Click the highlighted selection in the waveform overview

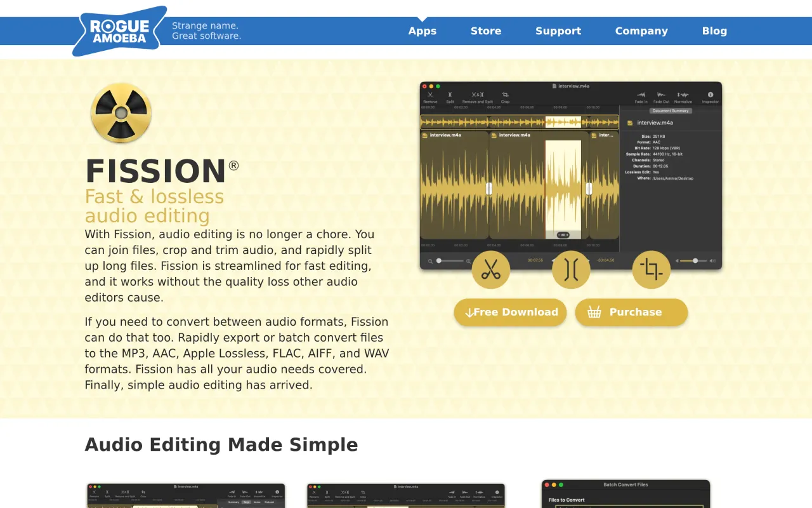coord(563,122)
